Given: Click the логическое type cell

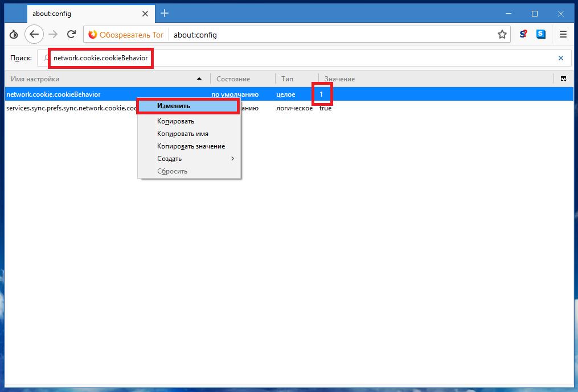Looking at the screenshot, I should pyautogui.click(x=294, y=108).
